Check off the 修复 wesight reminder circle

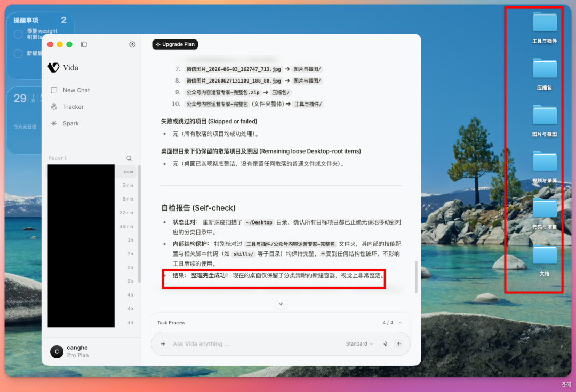click(18, 34)
